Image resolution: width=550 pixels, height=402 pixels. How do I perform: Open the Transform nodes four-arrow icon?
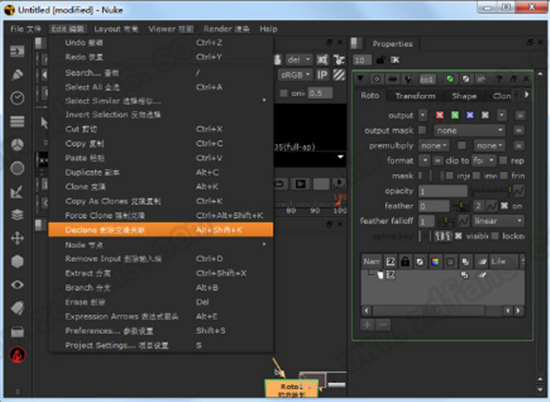[x=17, y=238]
